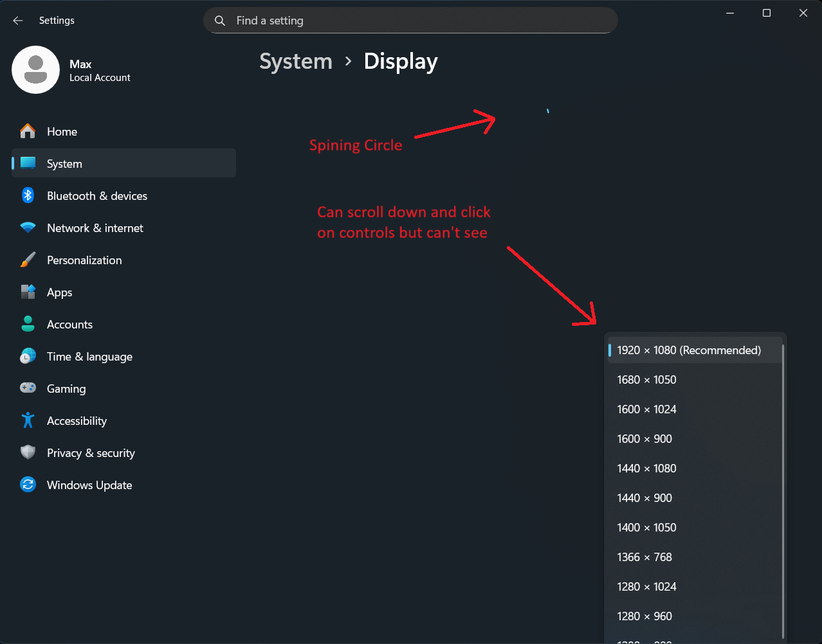The image size is (822, 644).
Task: Open Gaming settings
Action: (x=123, y=388)
